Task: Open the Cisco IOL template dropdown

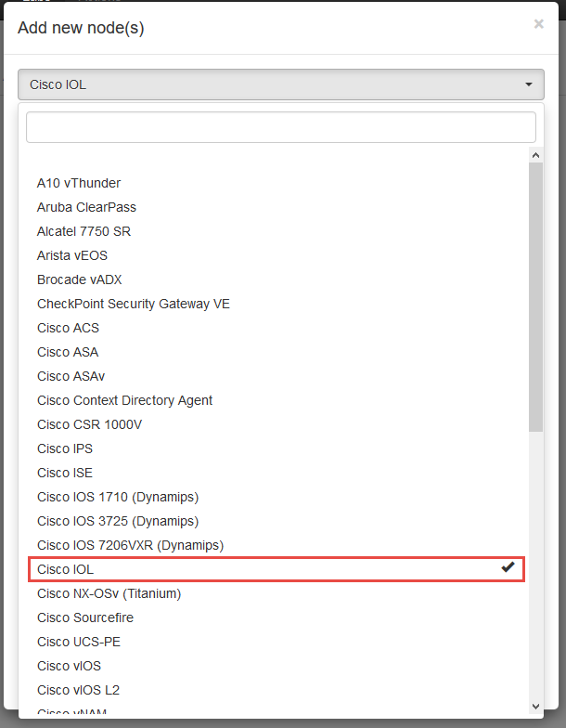Action: 280,84
